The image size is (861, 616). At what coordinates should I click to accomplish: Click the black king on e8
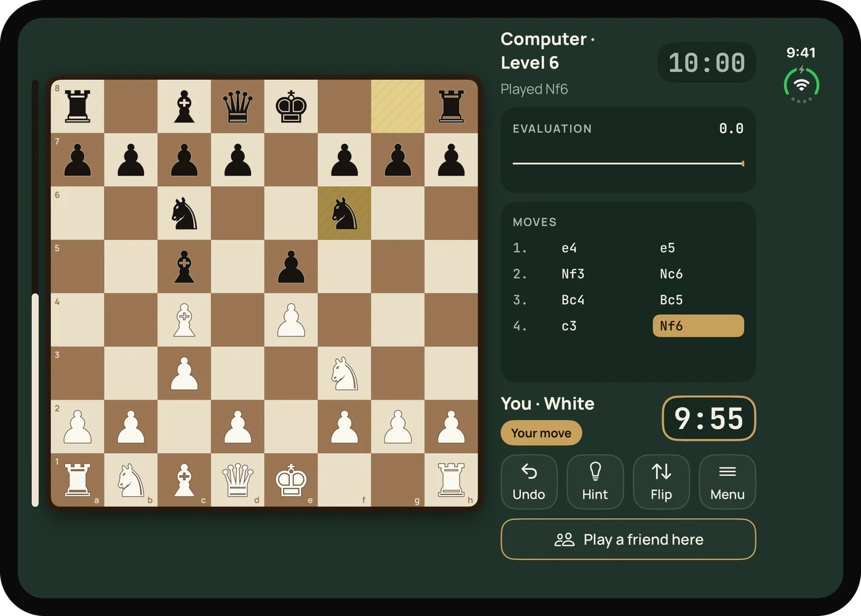(x=291, y=106)
